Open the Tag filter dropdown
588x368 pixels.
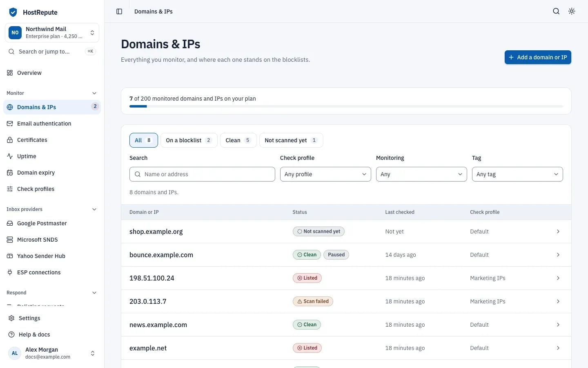[x=517, y=174]
